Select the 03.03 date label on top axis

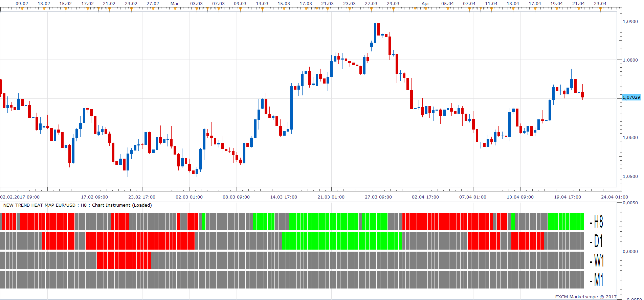(197, 3)
